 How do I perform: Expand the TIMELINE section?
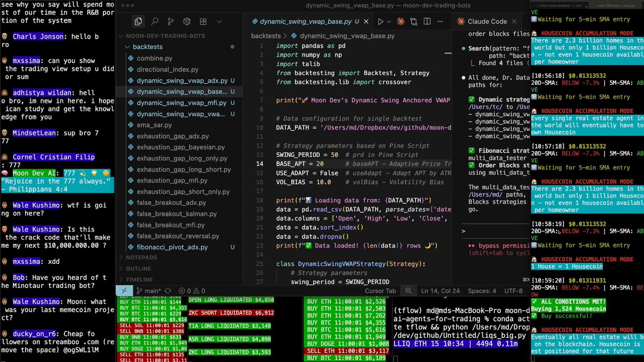click(x=139, y=279)
